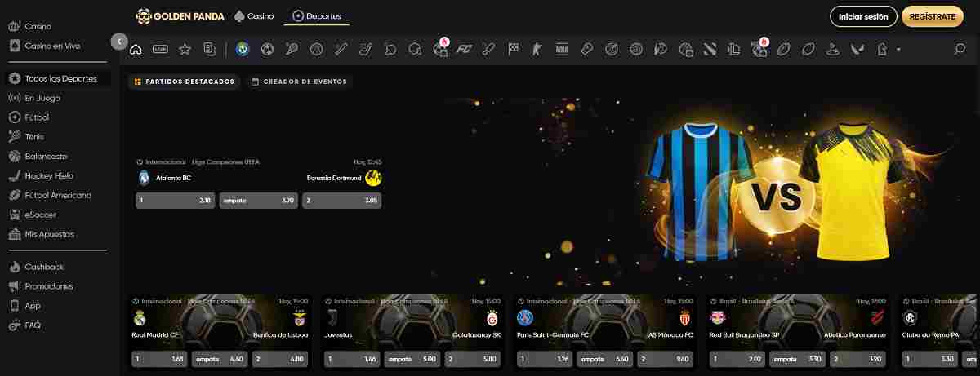The image size is (980, 376).
Task: Open live events icon in toolbar
Action: pos(160,49)
